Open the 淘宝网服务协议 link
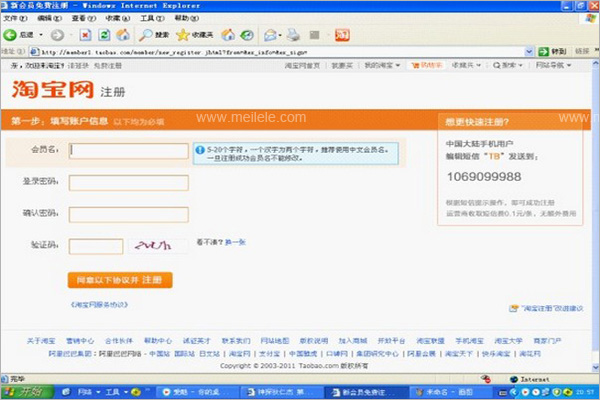This screenshot has width=600, height=400. (x=99, y=303)
